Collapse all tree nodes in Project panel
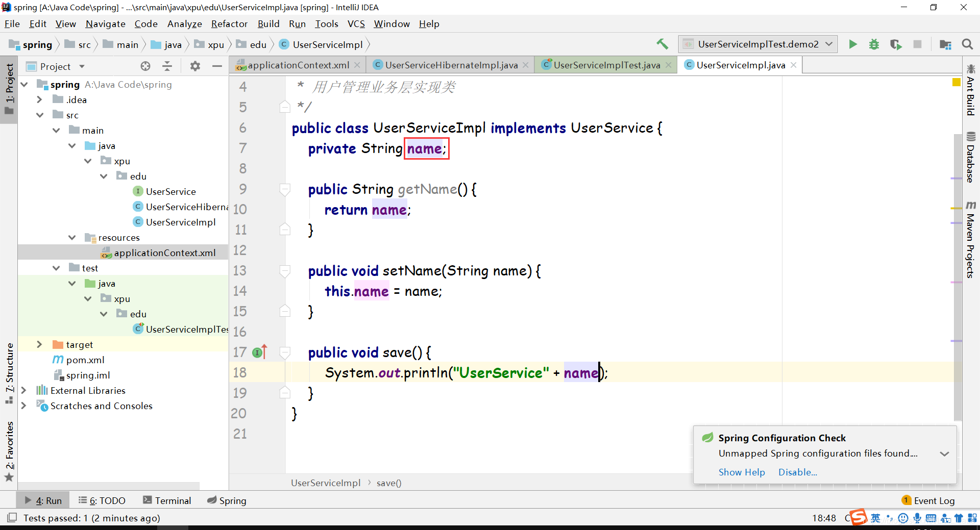The width and height of the screenshot is (980, 530). point(167,66)
